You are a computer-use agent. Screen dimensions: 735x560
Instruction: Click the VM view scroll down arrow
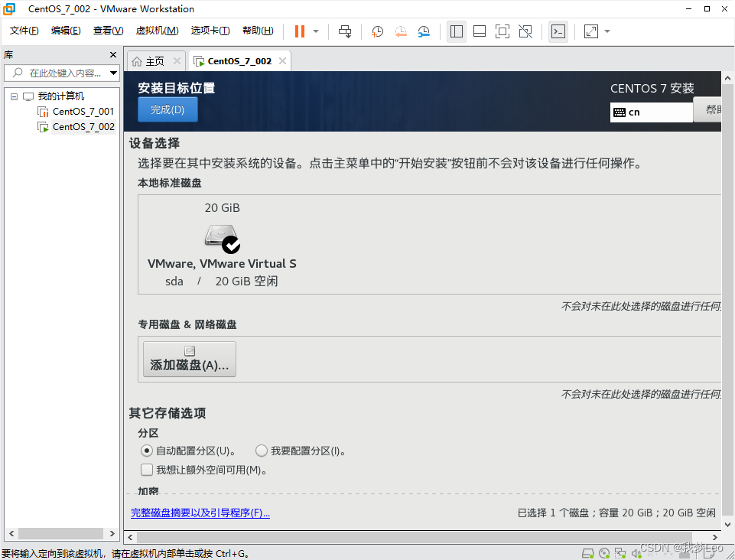[728, 525]
